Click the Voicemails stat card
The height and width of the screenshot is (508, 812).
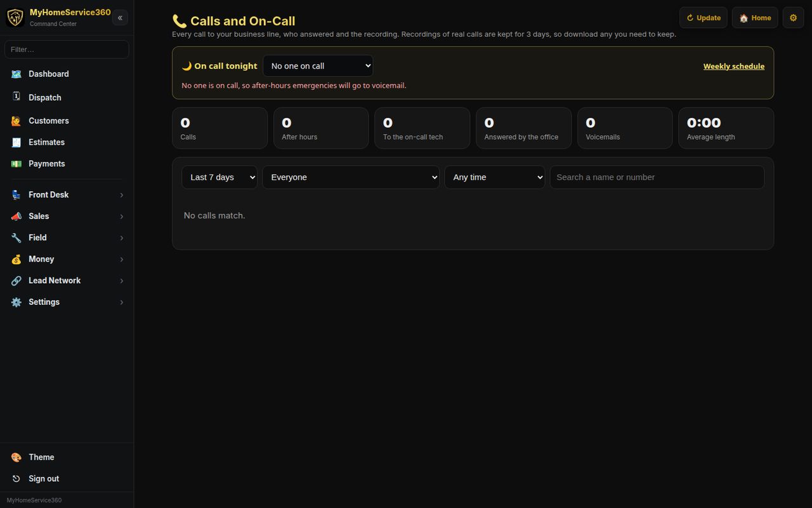point(625,128)
